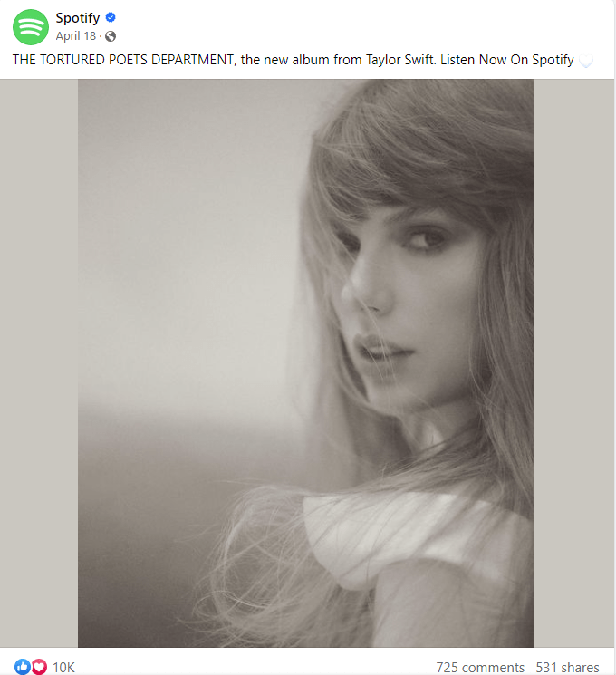Image resolution: width=616 pixels, height=675 pixels.
Task: Click the white ruffled shoulder in photo
Action: (409, 538)
